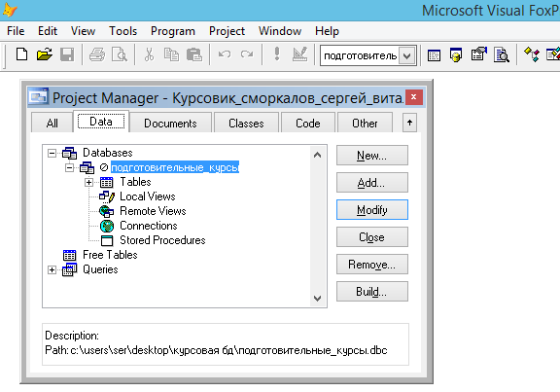Open the Properties window toolbar icon

pos(479,54)
